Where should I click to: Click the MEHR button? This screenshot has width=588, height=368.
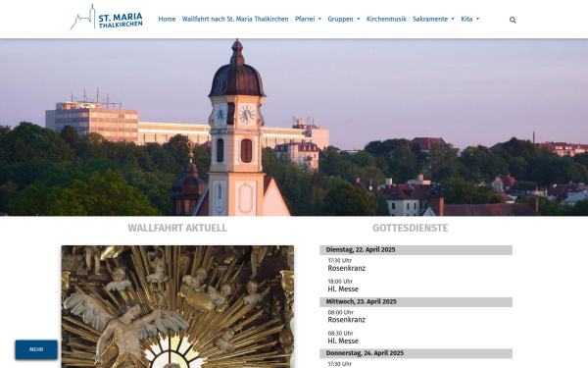pyautogui.click(x=36, y=349)
